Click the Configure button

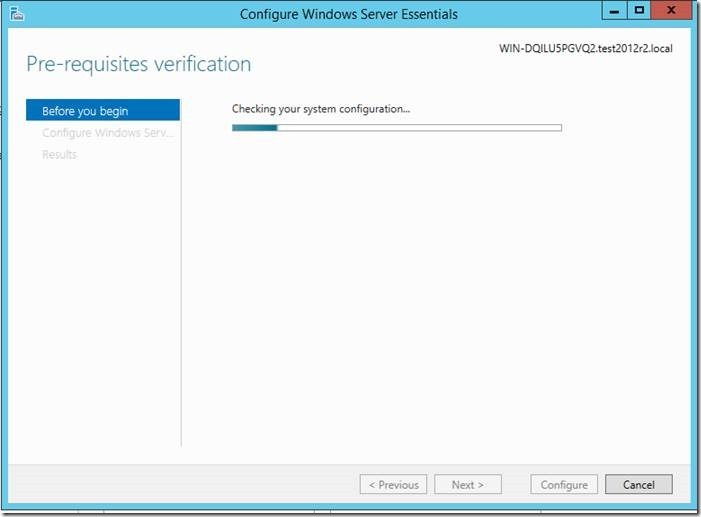564,484
